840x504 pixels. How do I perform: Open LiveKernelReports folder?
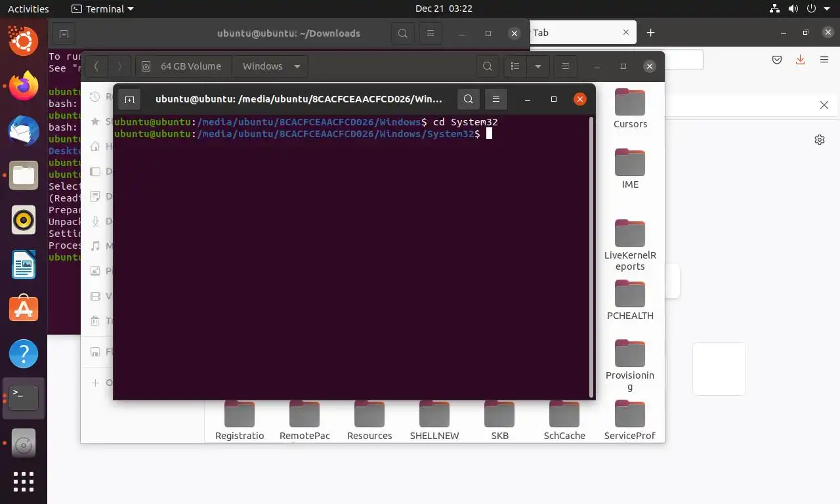tap(630, 245)
